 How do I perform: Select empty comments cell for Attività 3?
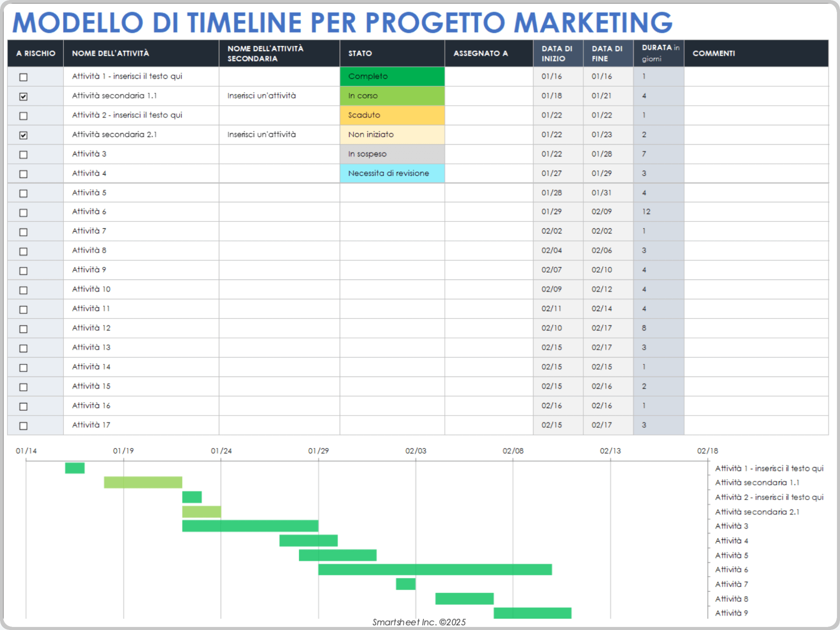pos(756,154)
